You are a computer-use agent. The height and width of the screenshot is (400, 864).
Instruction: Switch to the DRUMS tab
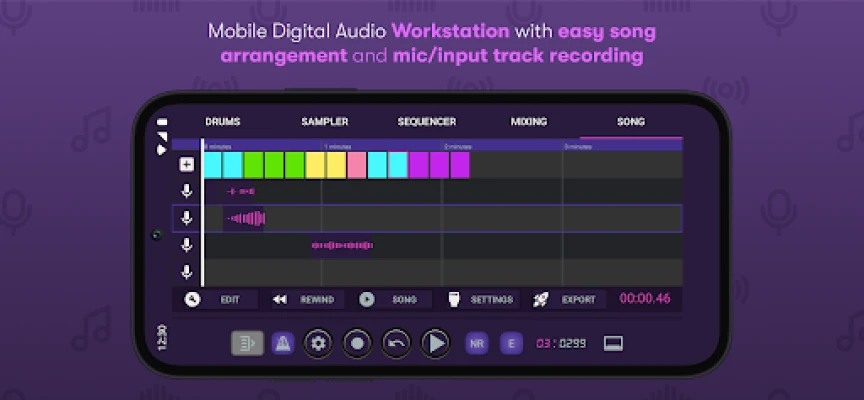pos(223,122)
